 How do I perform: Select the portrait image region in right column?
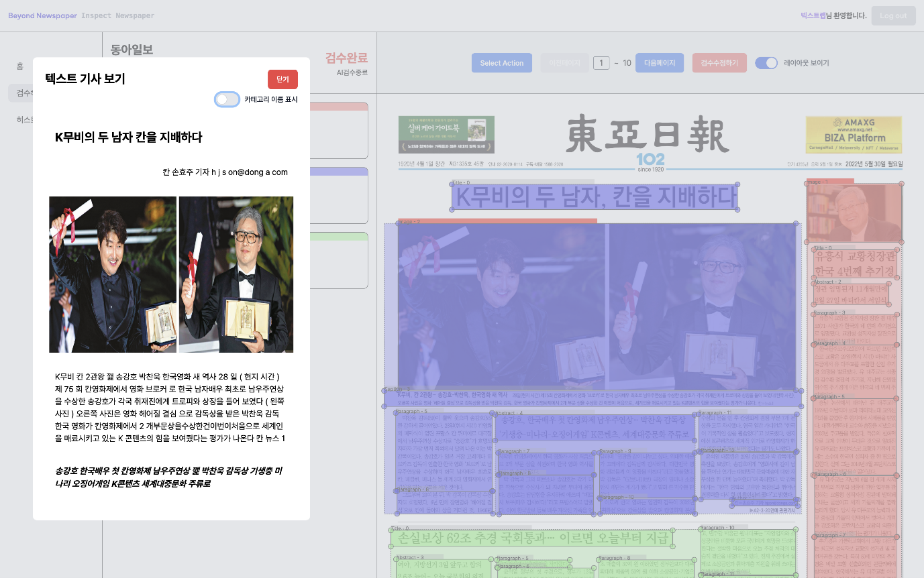click(x=854, y=213)
